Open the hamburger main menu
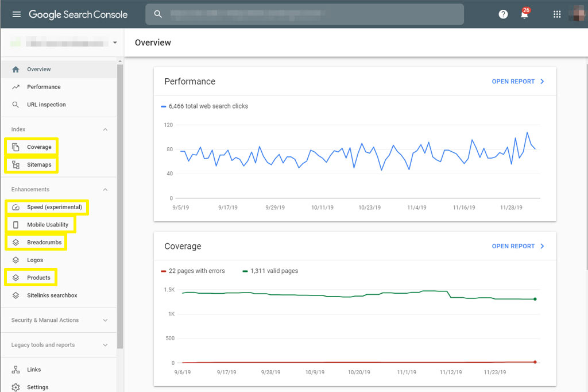The width and height of the screenshot is (588, 392). click(16, 14)
